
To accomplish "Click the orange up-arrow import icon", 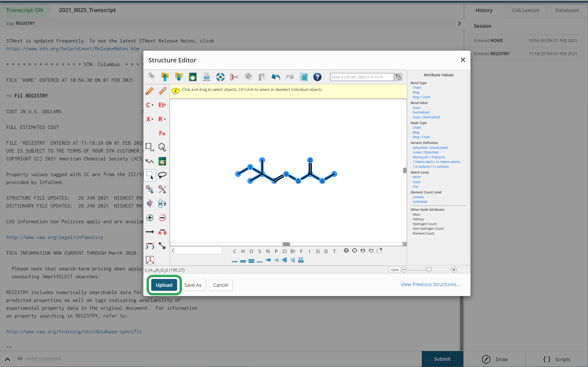I will click(x=165, y=77).
